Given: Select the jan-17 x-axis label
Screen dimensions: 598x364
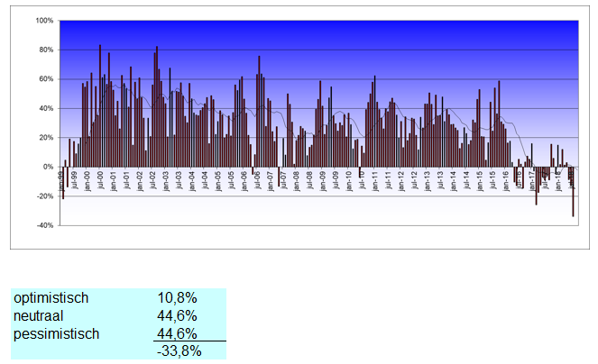Looking at the screenshot, I should [x=533, y=177].
